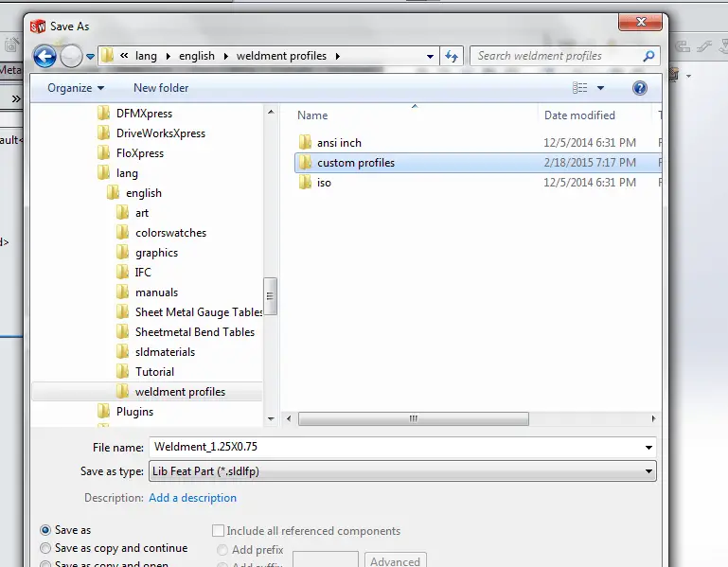Click folder tree scroll up arrow

271,112
